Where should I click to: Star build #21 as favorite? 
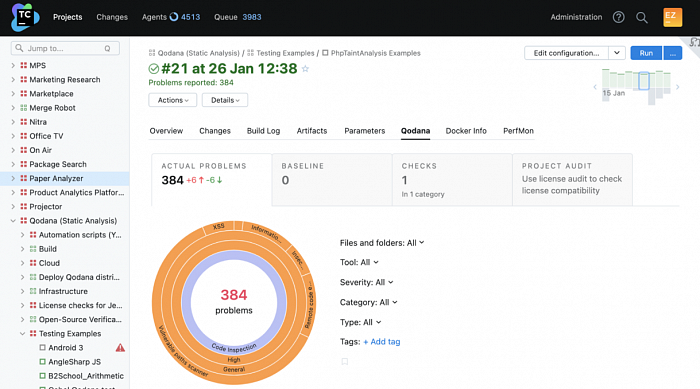(305, 69)
